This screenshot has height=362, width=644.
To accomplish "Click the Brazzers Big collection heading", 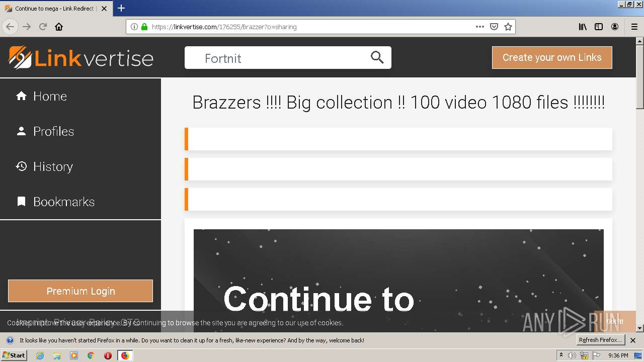I will click(398, 103).
